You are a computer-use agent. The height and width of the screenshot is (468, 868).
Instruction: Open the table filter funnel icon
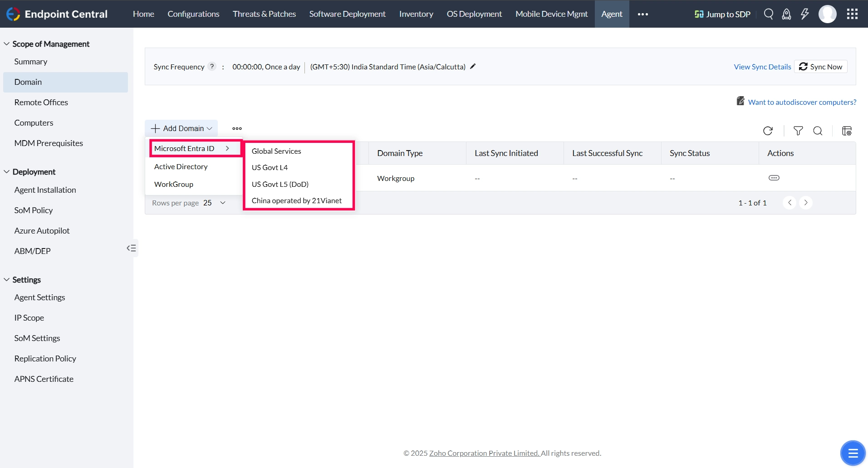(798, 131)
